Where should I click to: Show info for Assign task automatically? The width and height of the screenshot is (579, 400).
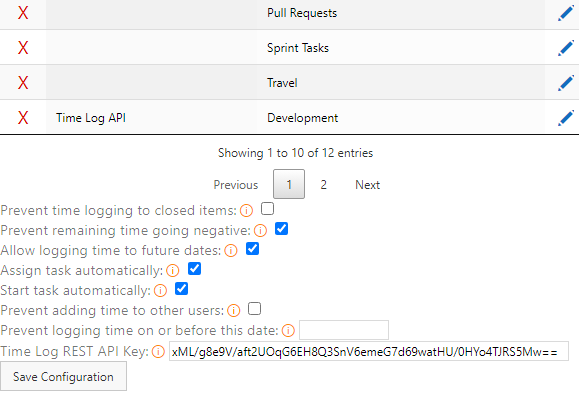pyautogui.click(x=172, y=271)
